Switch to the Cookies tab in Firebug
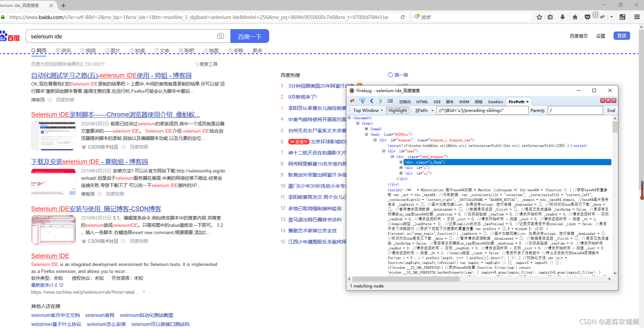The height and width of the screenshot is (328, 644). tap(495, 102)
